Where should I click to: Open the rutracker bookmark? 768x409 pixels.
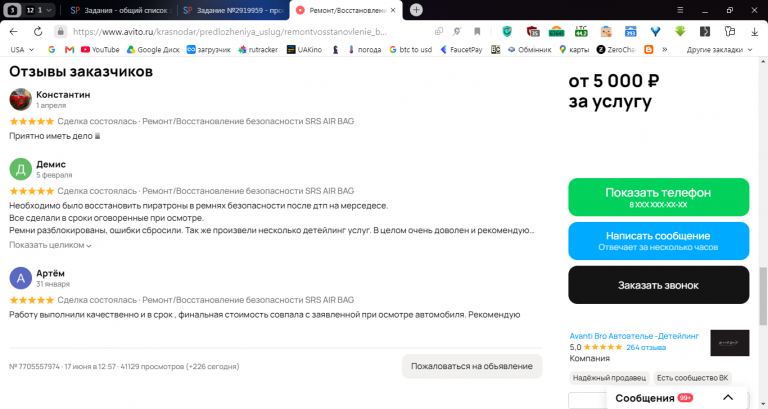pos(258,49)
